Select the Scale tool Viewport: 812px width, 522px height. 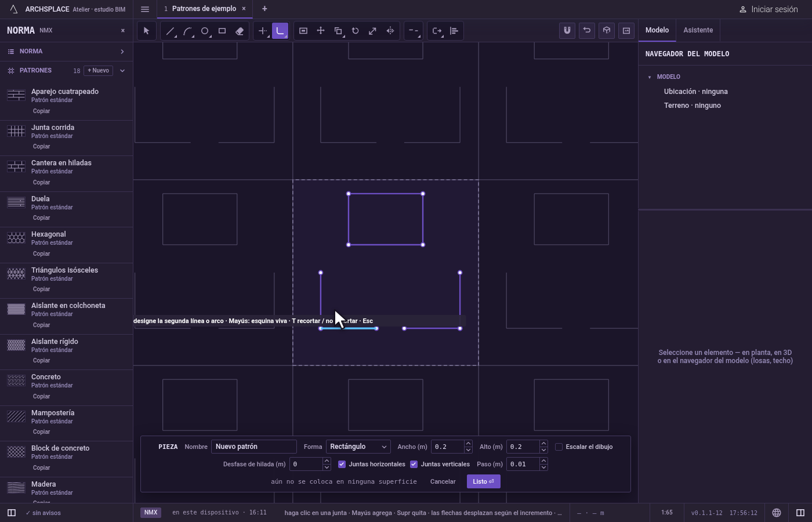click(373, 31)
